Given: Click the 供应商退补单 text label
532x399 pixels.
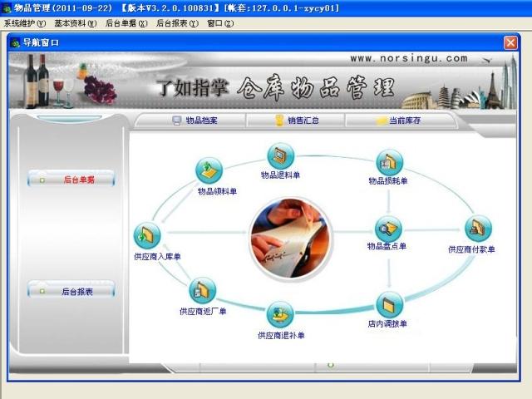Looking at the screenshot, I should (281, 336).
